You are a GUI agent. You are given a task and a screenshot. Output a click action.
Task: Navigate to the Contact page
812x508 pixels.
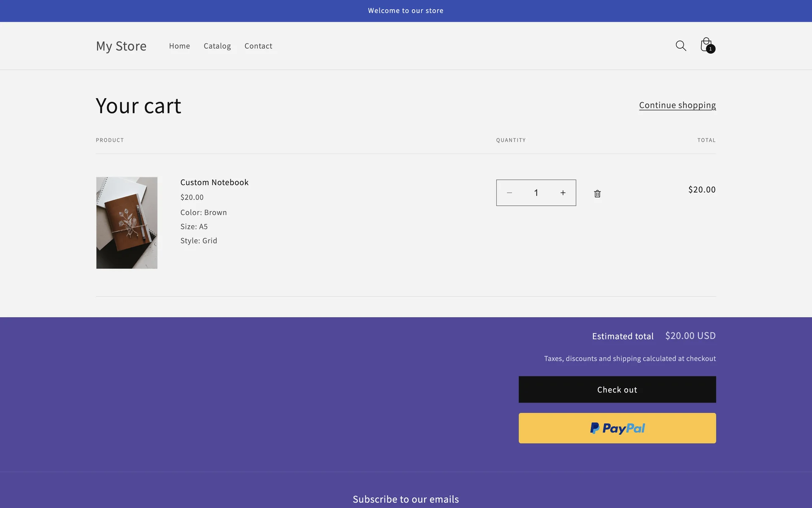pos(258,46)
